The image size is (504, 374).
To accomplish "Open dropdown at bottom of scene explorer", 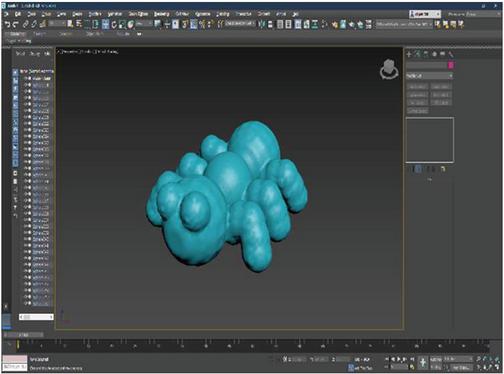I will pyautogui.click(x=36, y=317).
